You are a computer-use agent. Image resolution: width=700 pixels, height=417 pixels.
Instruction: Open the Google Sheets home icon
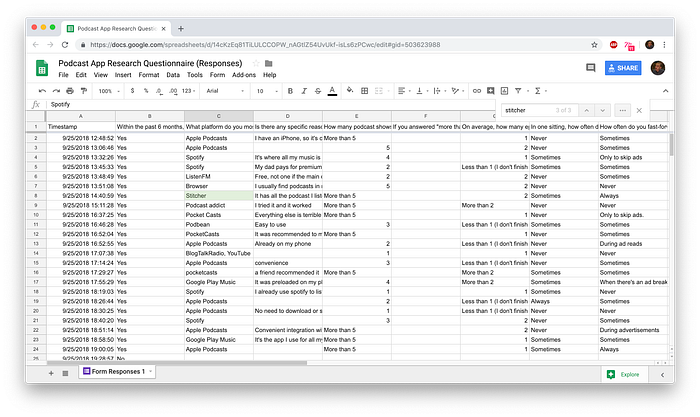pyautogui.click(x=42, y=68)
